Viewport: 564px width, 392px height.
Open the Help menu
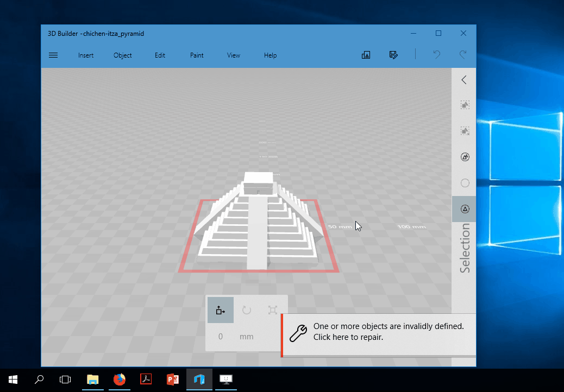(270, 55)
